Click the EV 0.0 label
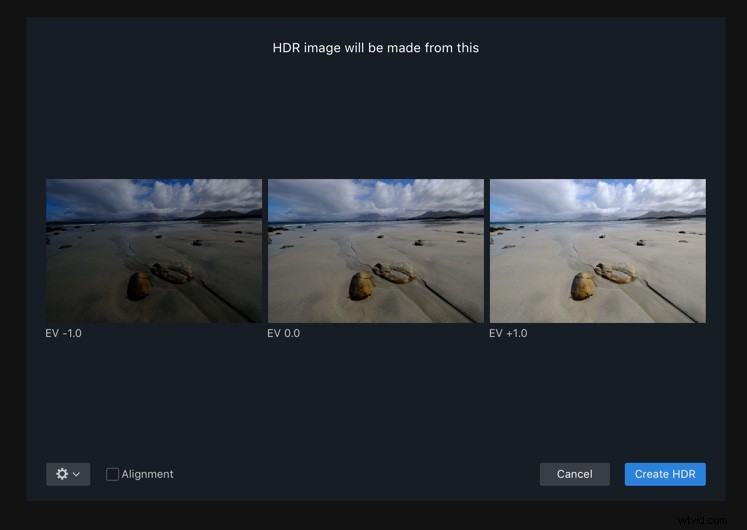This screenshot has height=530, width=747. coord(283,333)
